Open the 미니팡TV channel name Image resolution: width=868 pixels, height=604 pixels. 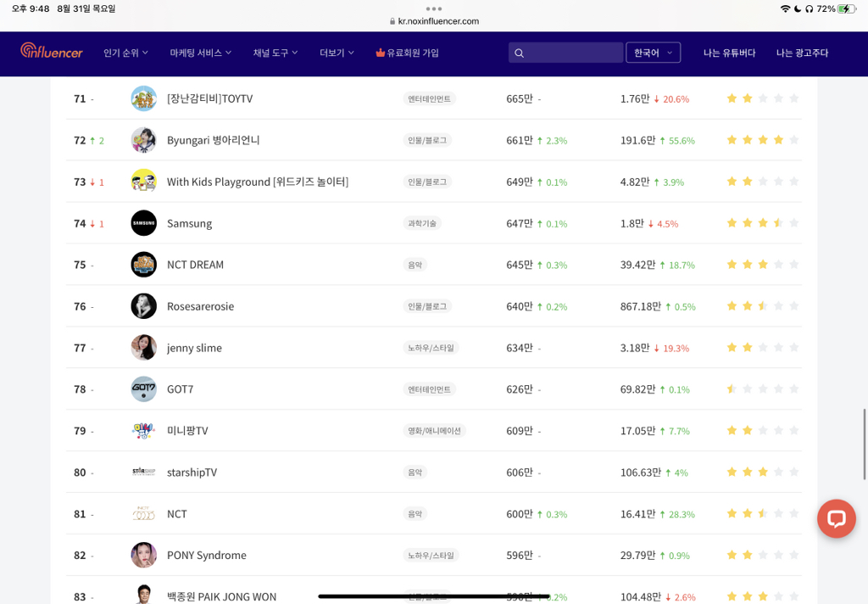click(187, 431)
